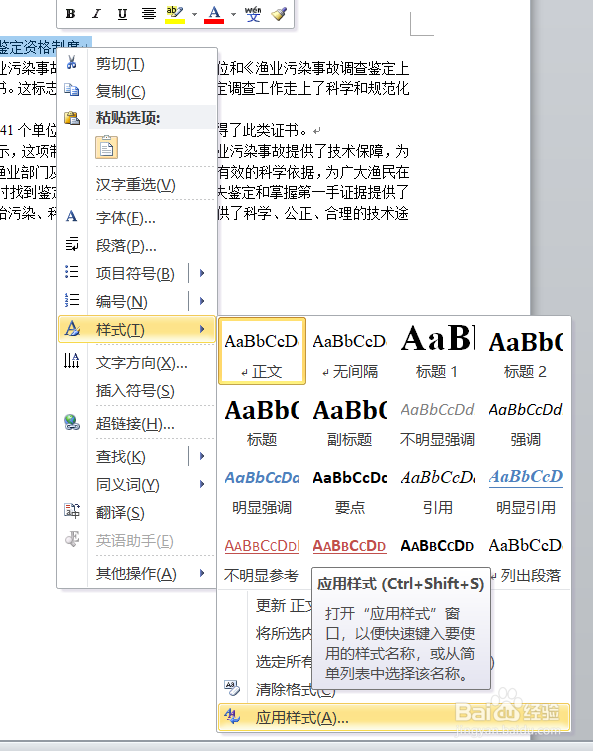Click the Paragraph settings icon

coord(72,244)
